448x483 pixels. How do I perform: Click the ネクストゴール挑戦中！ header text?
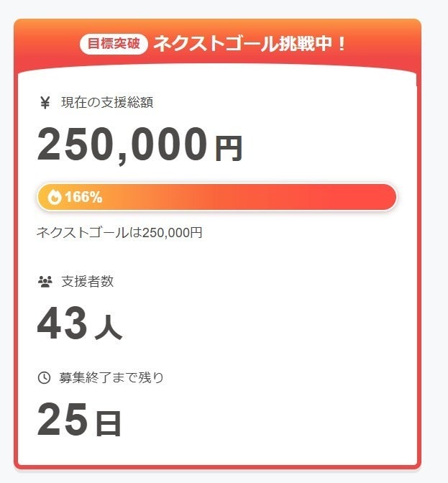pos(250,44)
